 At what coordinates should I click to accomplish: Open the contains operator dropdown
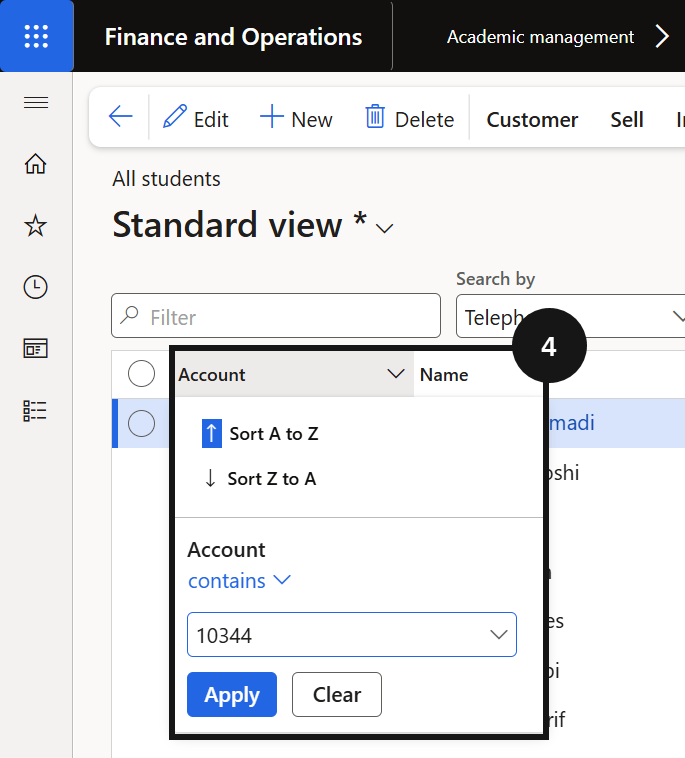pyautogui.click(x=239, y=581)
